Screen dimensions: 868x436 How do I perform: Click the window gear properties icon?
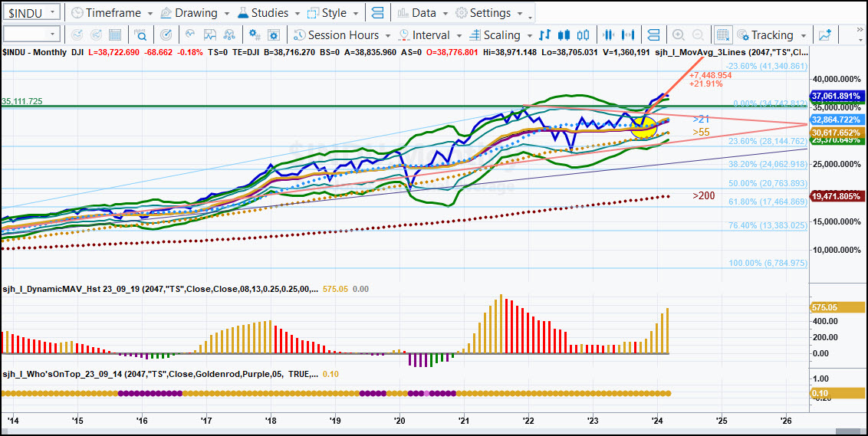click(x=274, y=34)
